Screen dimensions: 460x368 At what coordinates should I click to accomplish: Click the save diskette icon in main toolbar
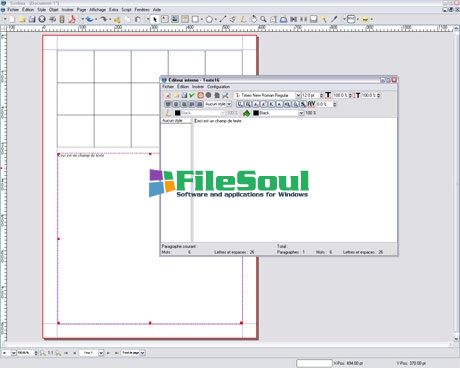pos(32,19)
